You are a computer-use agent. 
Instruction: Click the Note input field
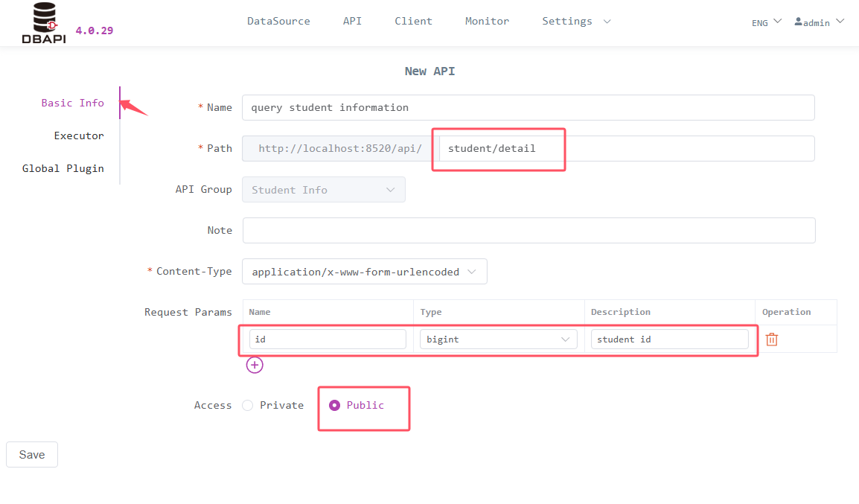(529, 230)
